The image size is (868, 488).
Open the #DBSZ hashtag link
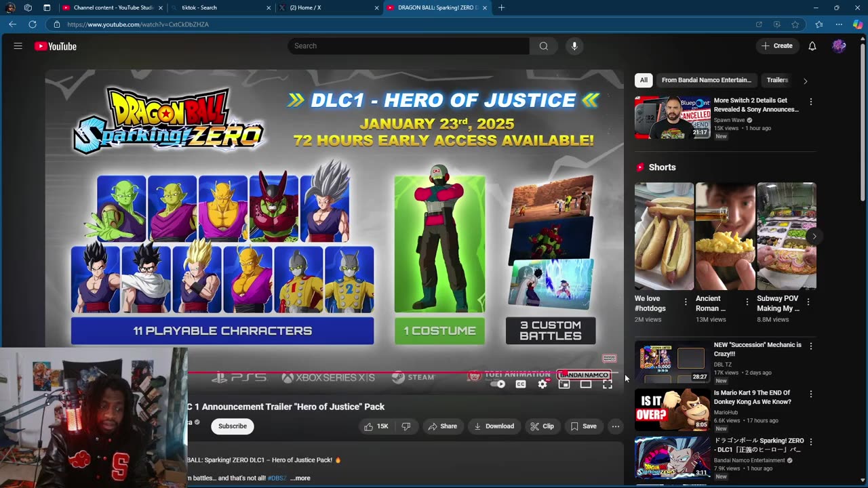tap(277, 479)
